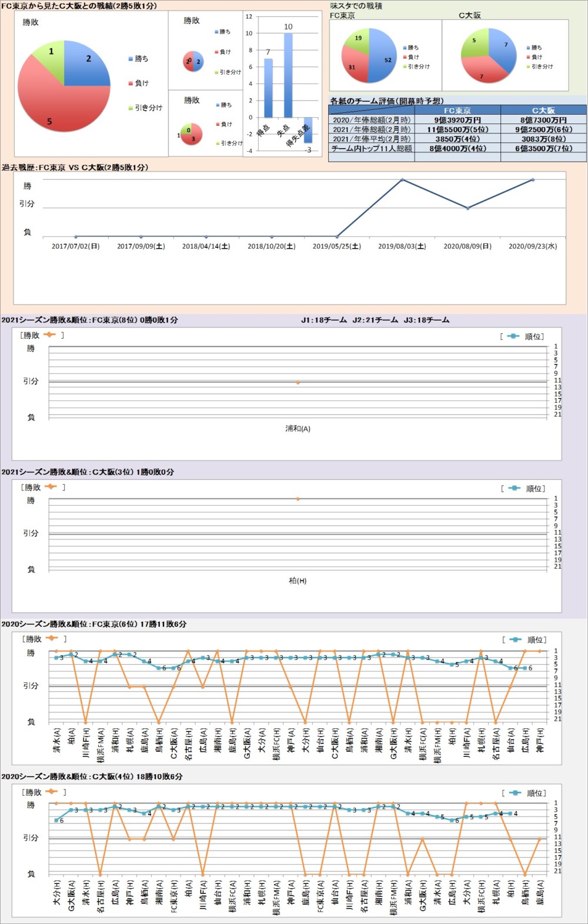The image size is (588, 924).
Task: Click date label 2020/08/09(日)
Action: tap(467, 246)
